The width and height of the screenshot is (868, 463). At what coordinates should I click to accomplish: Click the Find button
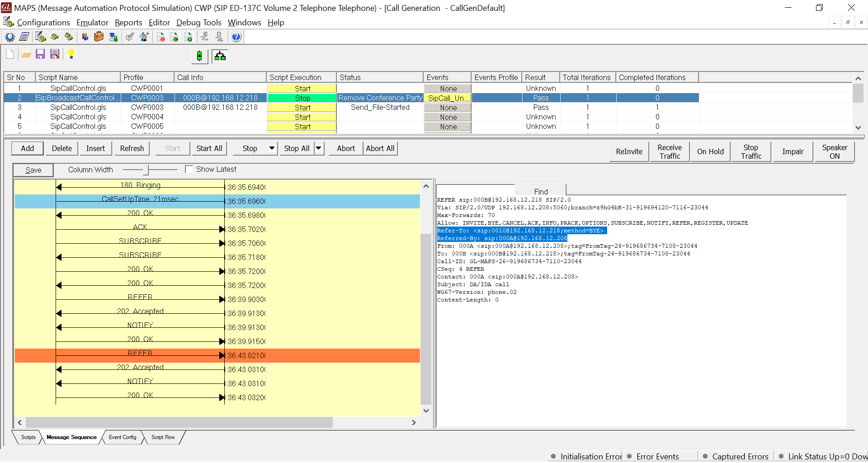pyautogui.click(x=541, y=191)
